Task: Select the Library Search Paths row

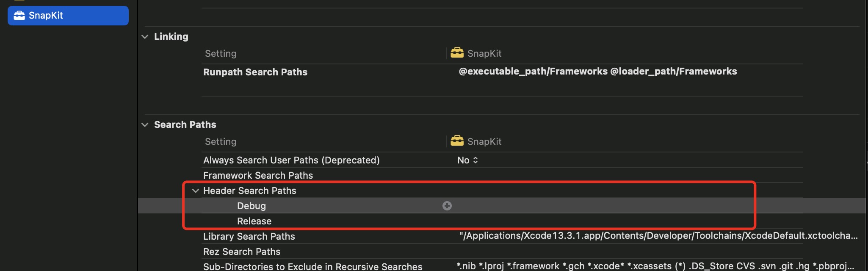Action: (249, 236)
